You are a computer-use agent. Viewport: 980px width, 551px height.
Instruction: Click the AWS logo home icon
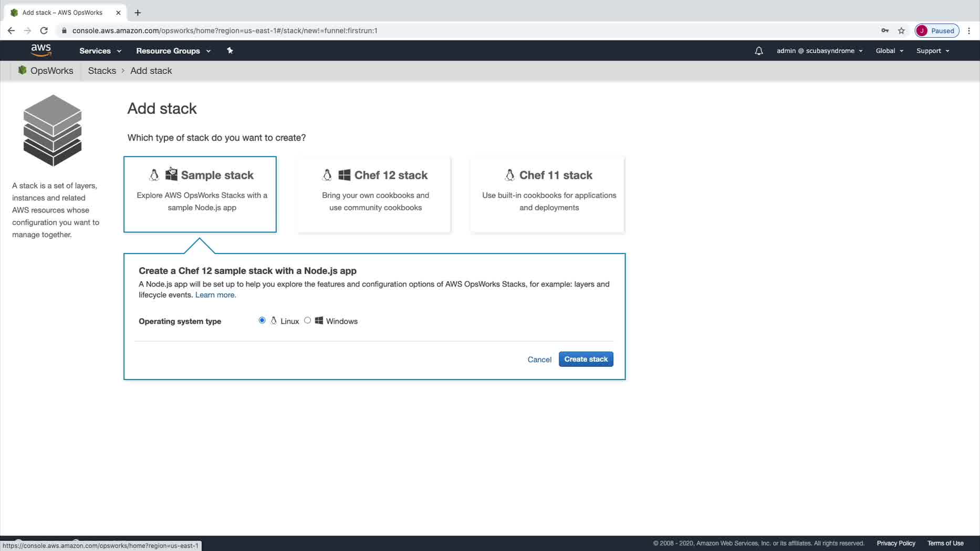41,50
